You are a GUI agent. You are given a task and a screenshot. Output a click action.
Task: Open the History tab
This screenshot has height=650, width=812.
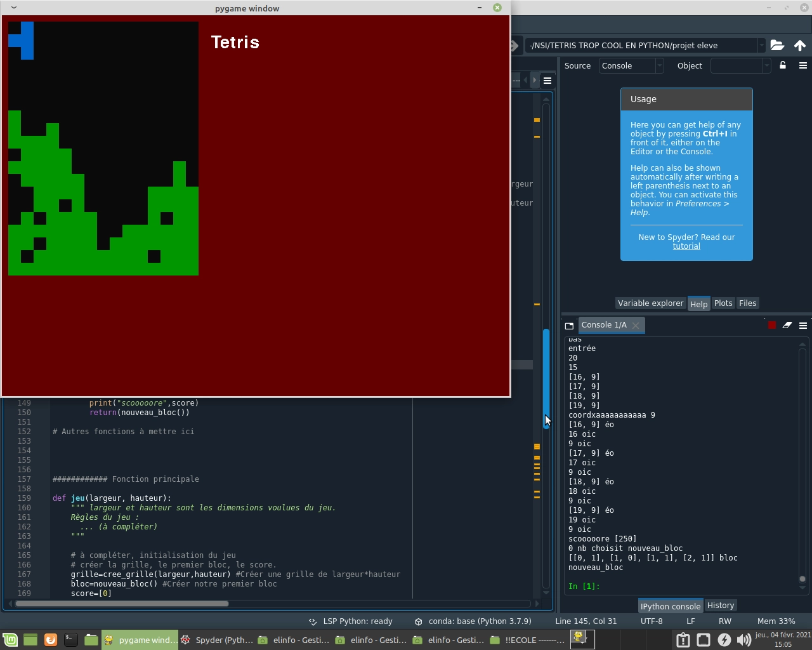point(721,606)
